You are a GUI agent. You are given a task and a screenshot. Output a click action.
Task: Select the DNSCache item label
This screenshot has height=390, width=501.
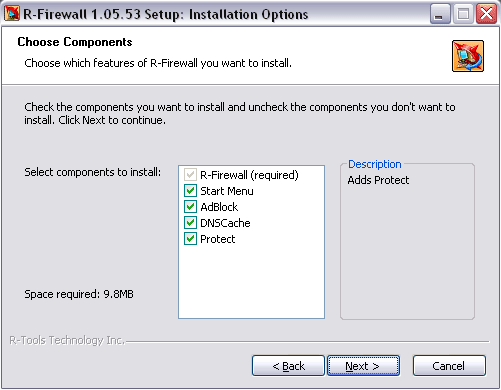[x=225, y=223]
